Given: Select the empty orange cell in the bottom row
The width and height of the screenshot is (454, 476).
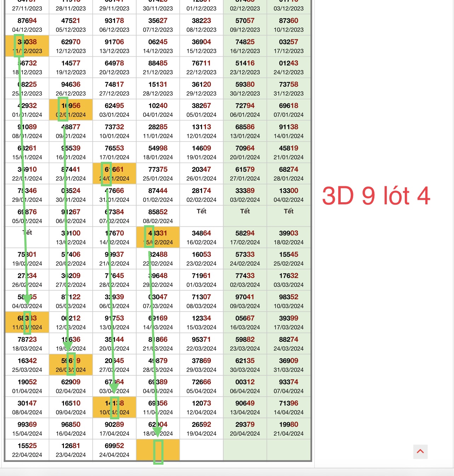Looking at the screenshot, I should tap(158, 450).
